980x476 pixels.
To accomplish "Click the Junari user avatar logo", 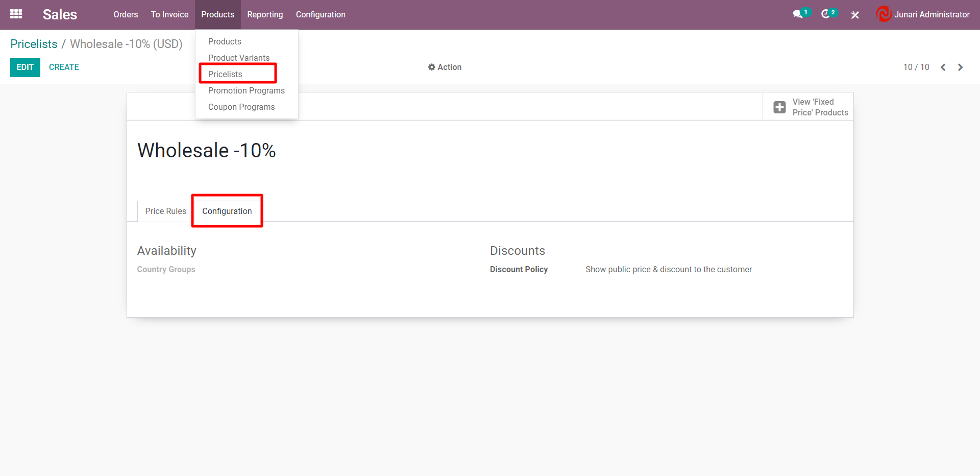I will [x=883, y=14].
